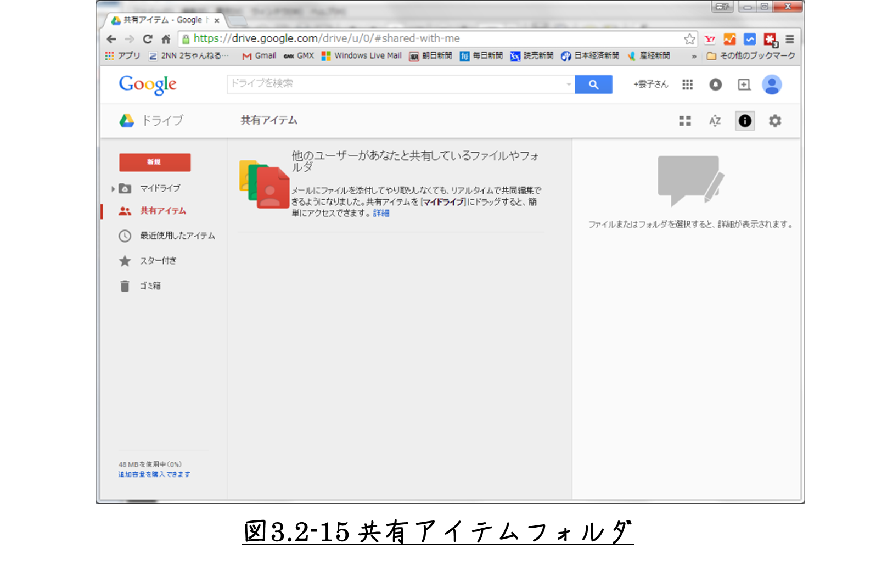Open その他のブックマーク folder
Screen dimensions: 876x588
(751, 55)
